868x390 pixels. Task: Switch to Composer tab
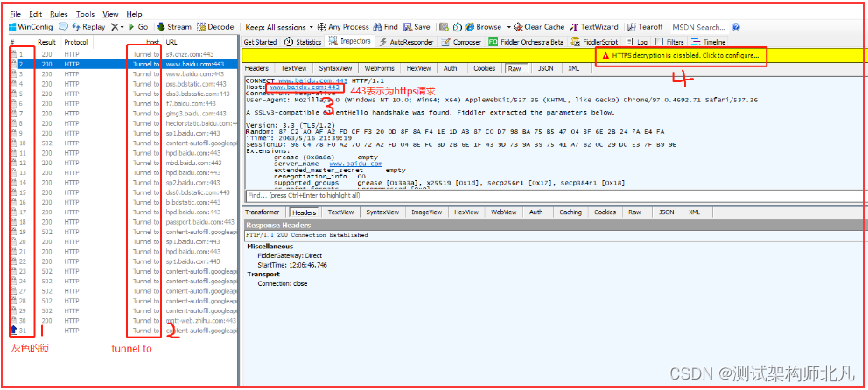(x=462, y=42)
